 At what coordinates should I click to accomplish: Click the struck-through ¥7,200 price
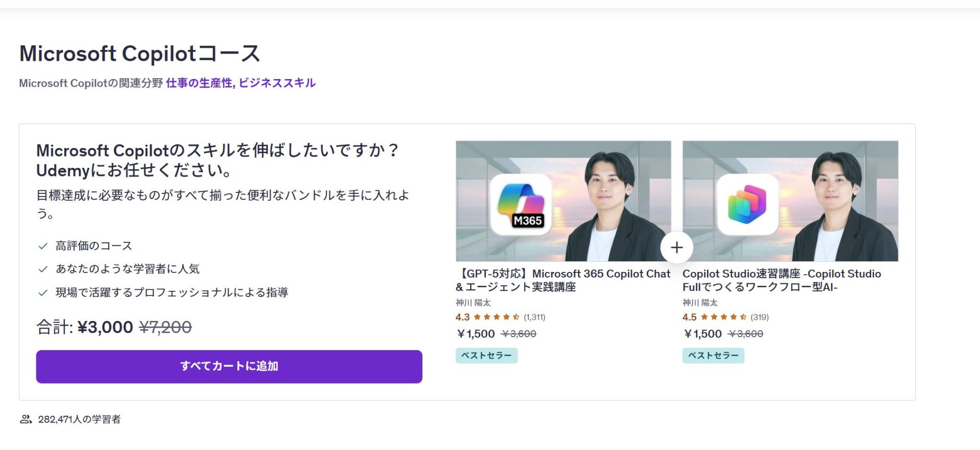coord(165,327)
